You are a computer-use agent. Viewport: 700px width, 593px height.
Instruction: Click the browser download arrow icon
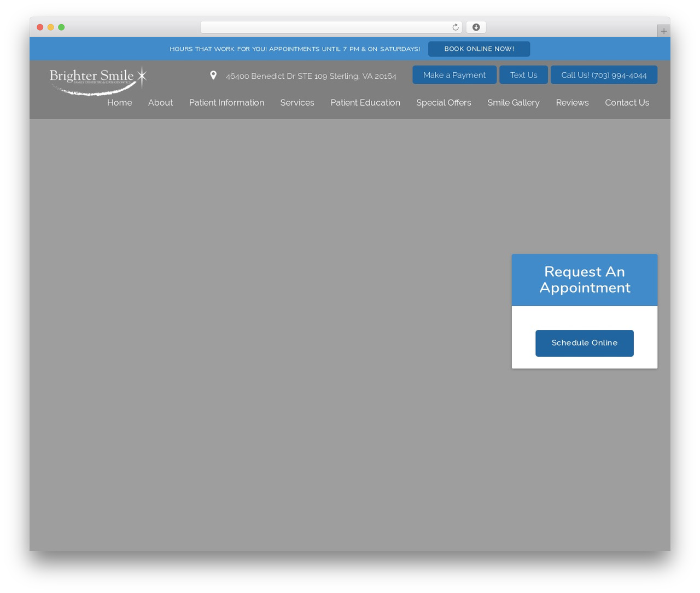pos(476,27)
